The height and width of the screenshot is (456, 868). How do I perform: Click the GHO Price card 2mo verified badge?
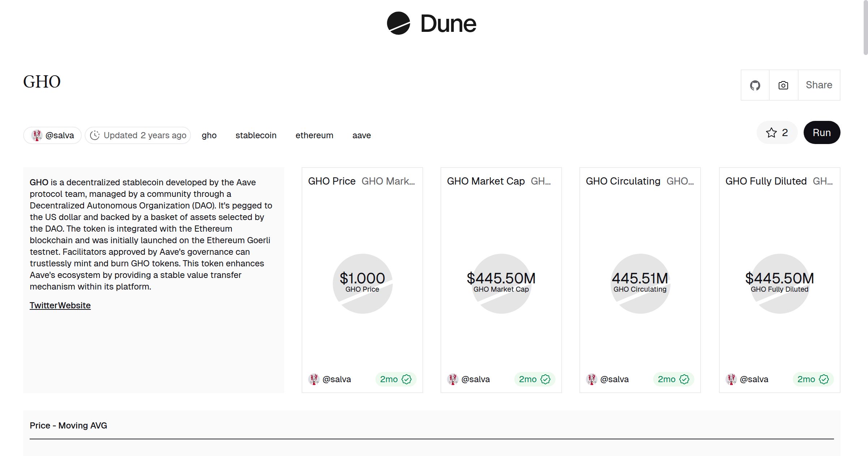(x=396, y=379)
